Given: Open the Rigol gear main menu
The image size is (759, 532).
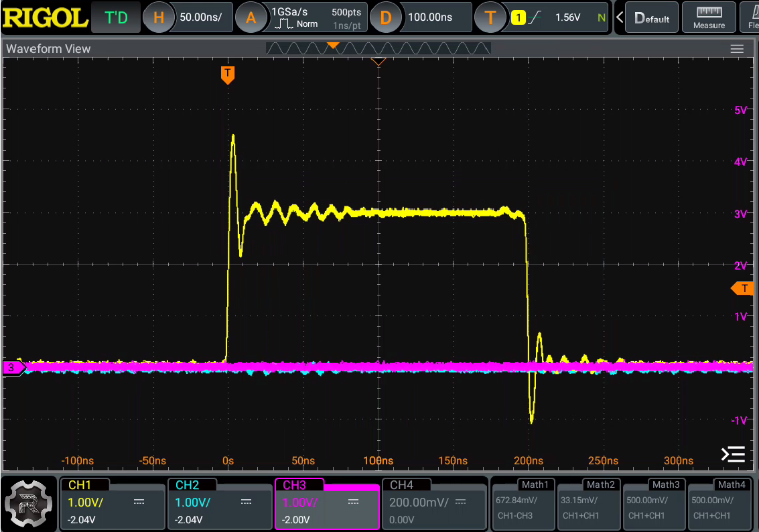Looking at the screenshot, I should click(x=27, y=503).
